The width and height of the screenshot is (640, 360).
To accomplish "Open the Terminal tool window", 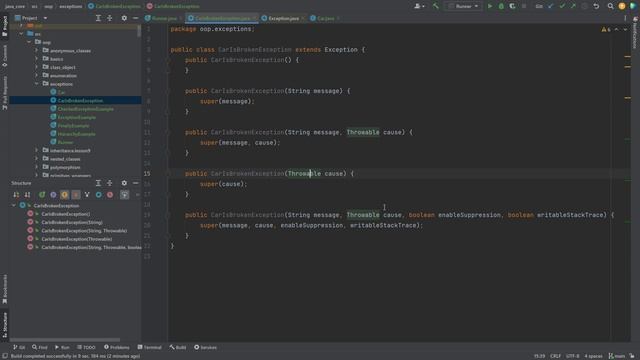I will (x=149, y=347).
